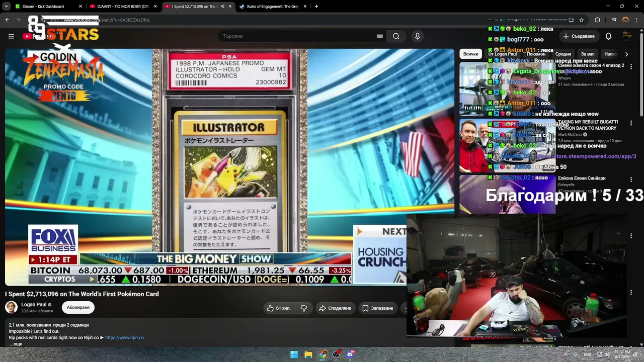The width and height of the screenshot is (644, 362).
Task: Open Chrome from the taskbar
Action: pos(323,354)
